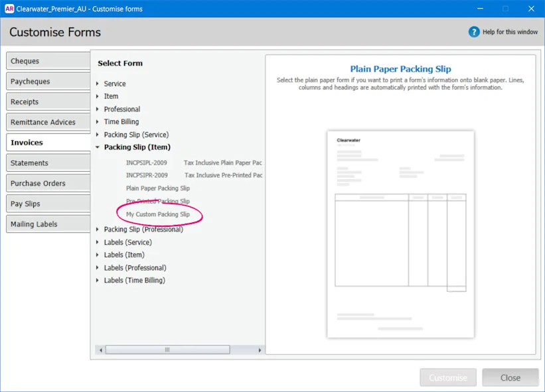Expand the Packing Slip (Service) arrow
Screen dimensions: 545x392
[x=98, y=135]
